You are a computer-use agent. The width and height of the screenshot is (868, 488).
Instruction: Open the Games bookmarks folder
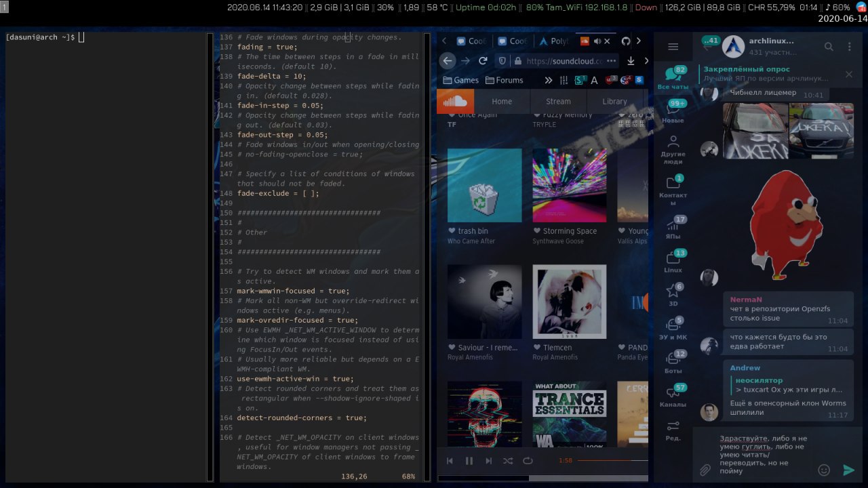tap(461, 80)
